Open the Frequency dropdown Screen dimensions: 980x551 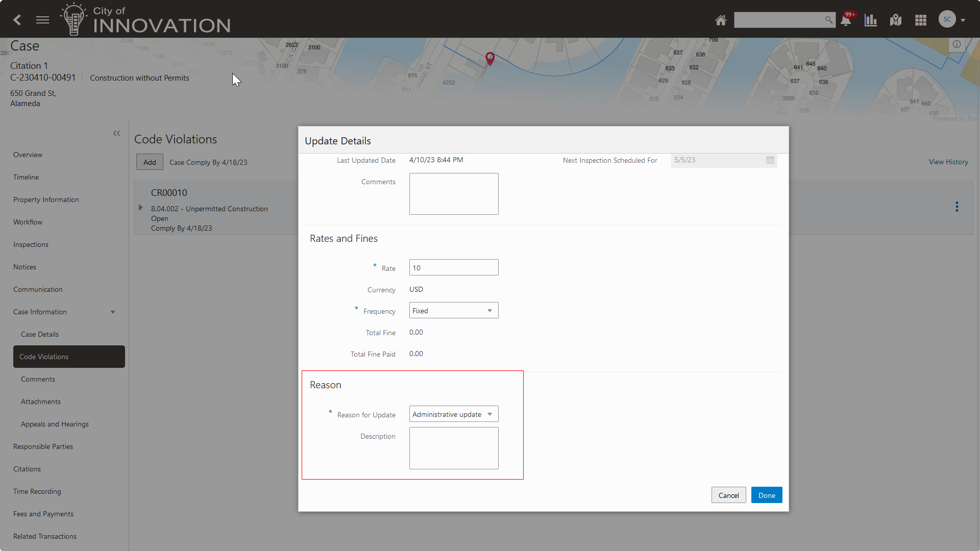454,311
